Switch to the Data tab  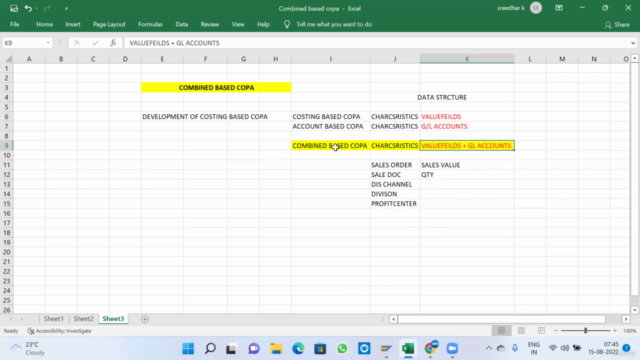(x=182, y=24)
